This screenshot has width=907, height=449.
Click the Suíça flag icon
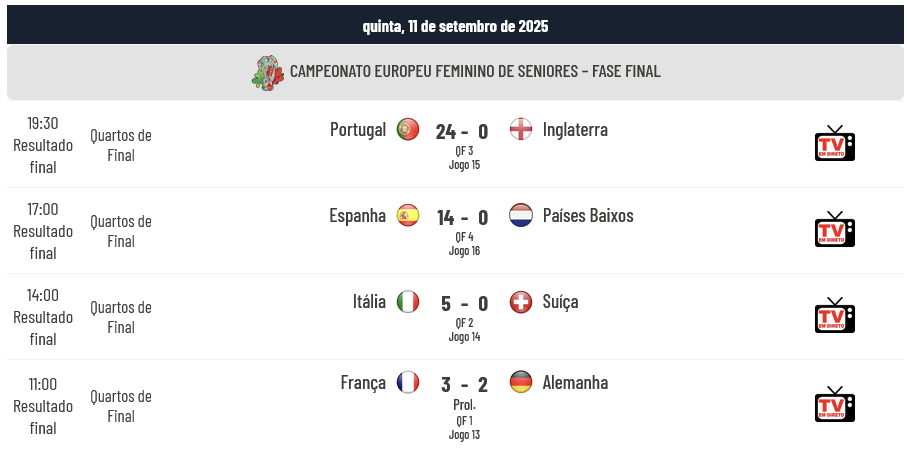tap(521, 301)
